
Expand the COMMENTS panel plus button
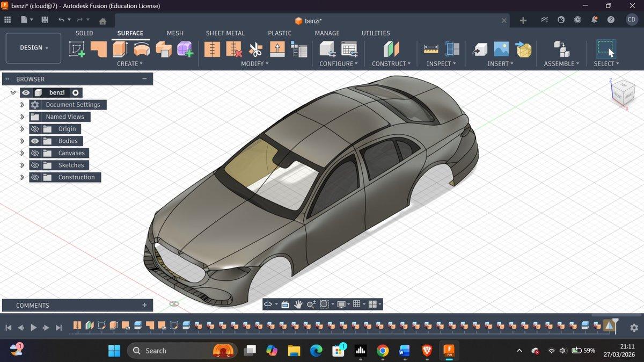(x=144, y=305)
